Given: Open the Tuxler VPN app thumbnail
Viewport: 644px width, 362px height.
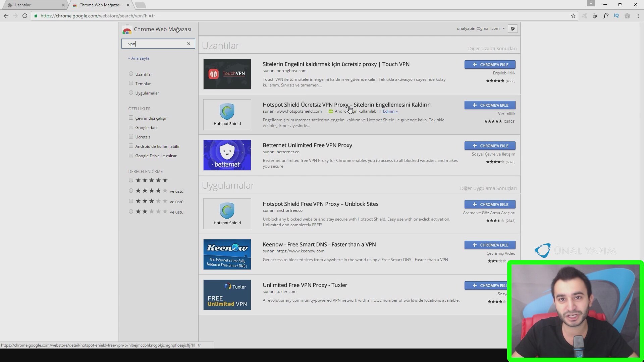Looking at the screenshot, I should [227, 295].
